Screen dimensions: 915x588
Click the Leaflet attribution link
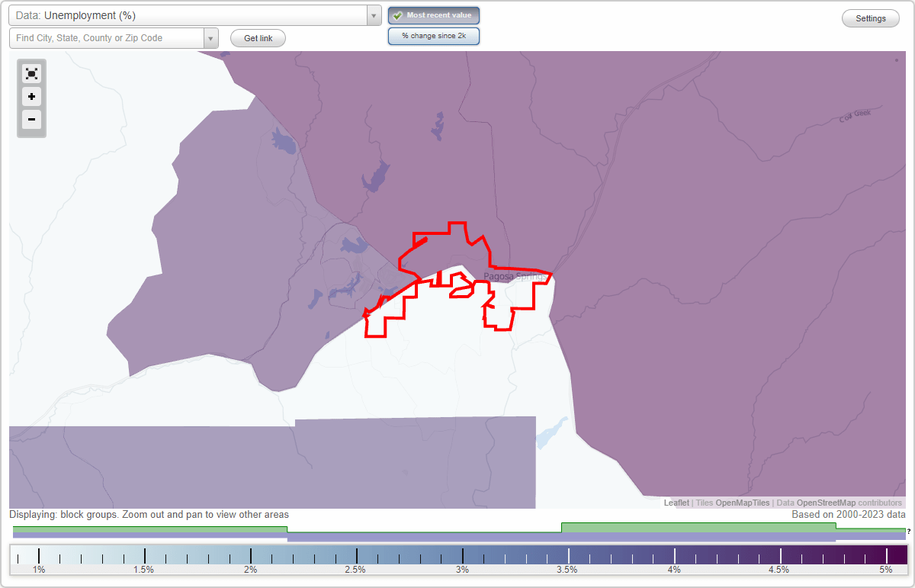676,503
